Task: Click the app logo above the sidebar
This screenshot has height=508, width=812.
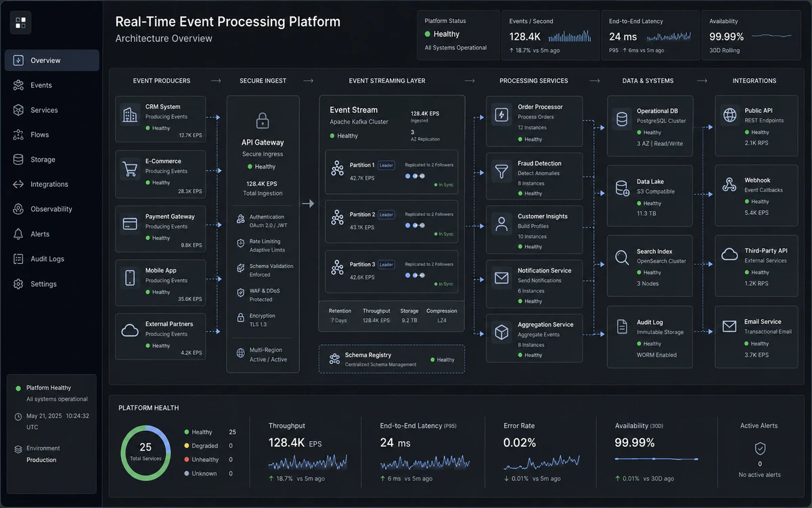Action: pos(20,23)
